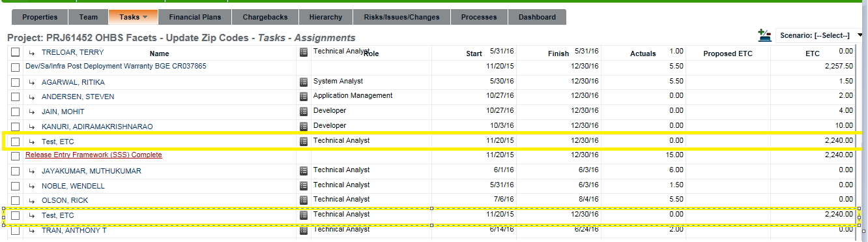Tick the checkbox for AGARWAL, RITIKA

pyautogui.click(x=16, y=83)
